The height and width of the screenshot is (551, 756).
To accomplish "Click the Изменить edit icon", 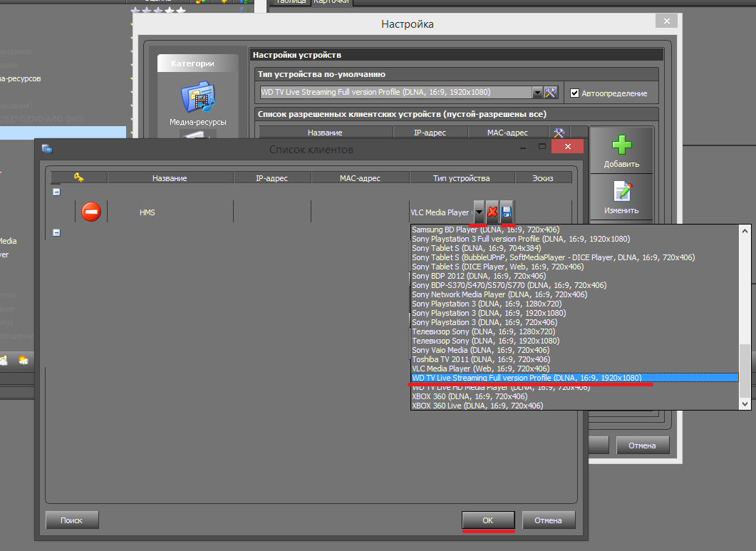I will click(621, 192).
